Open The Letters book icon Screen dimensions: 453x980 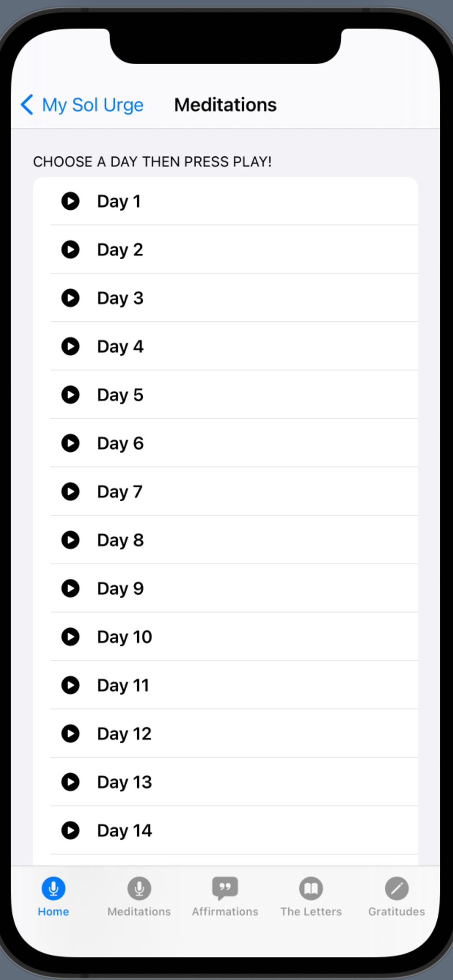(x=311, y=888)
